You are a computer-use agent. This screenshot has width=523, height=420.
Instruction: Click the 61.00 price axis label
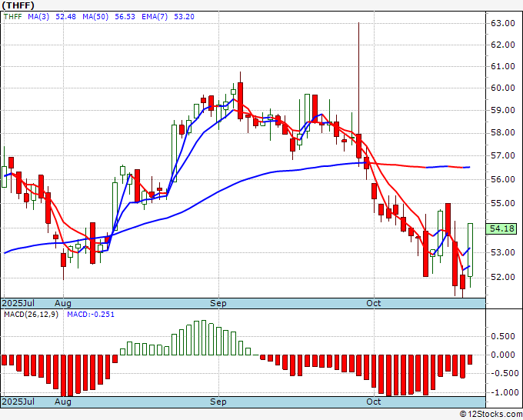tap(503, 66)
